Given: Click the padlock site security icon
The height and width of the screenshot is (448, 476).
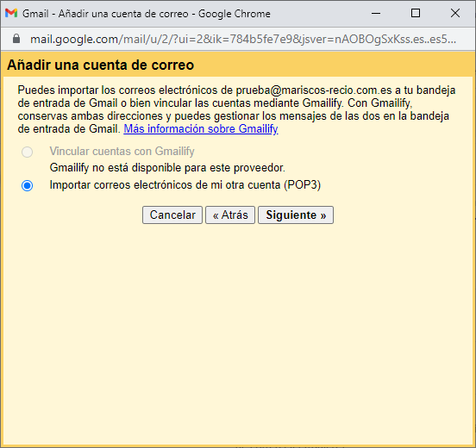Looking at the screenshot, I should pos(16,39).
